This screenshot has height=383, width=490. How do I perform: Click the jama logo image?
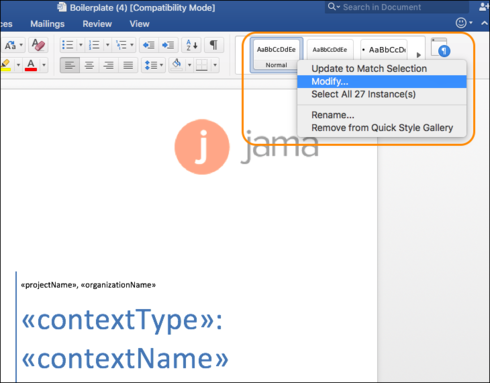247,147
